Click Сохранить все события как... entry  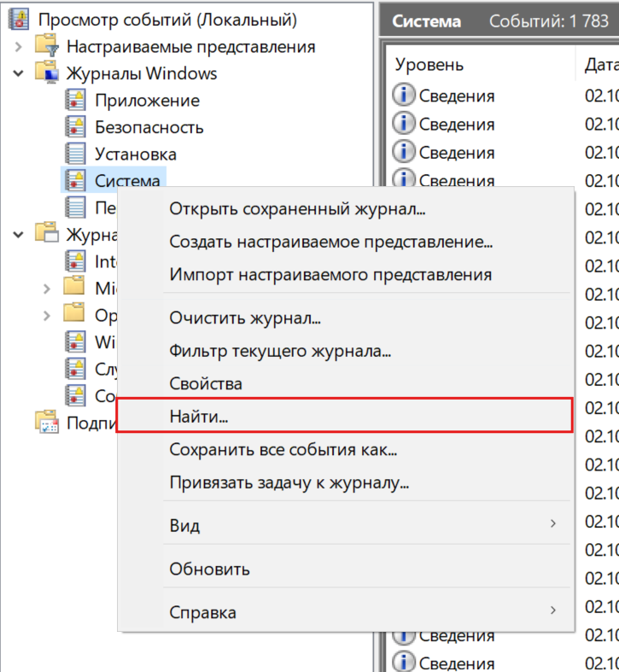pyautogui.click(x=283, y=449)
